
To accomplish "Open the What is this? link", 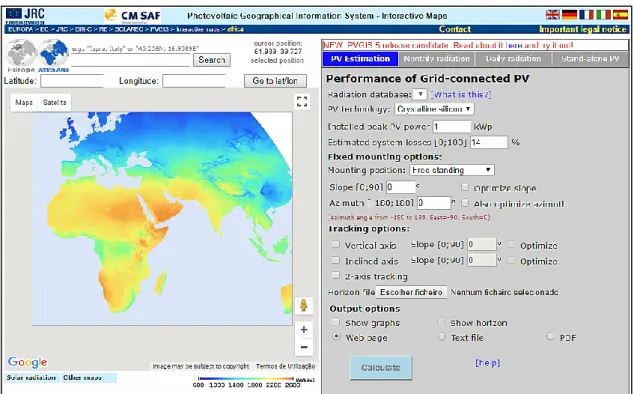I will pos(461,94).
